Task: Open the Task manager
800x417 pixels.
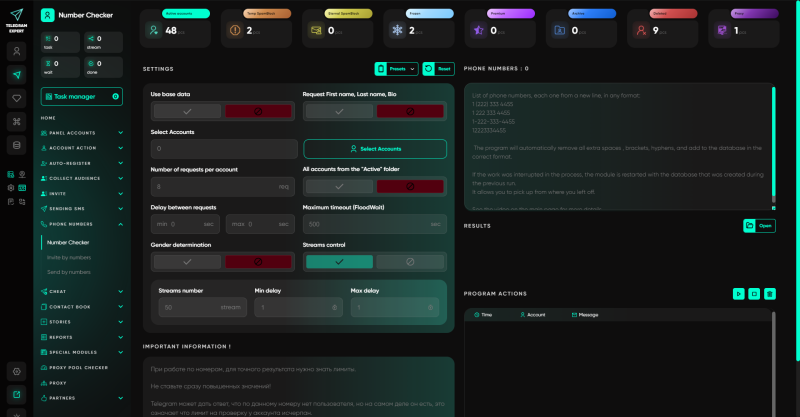Action: [x=82, y=96]
